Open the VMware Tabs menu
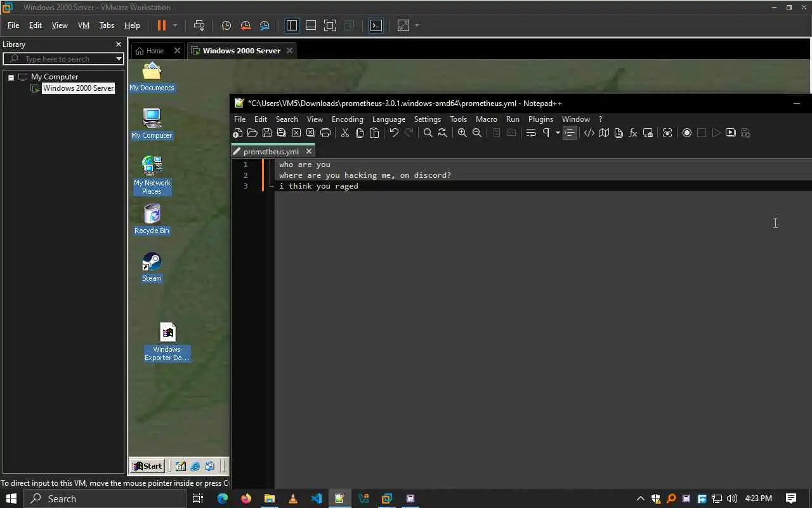This screenshot has height=508, width=812. (107, 25)
